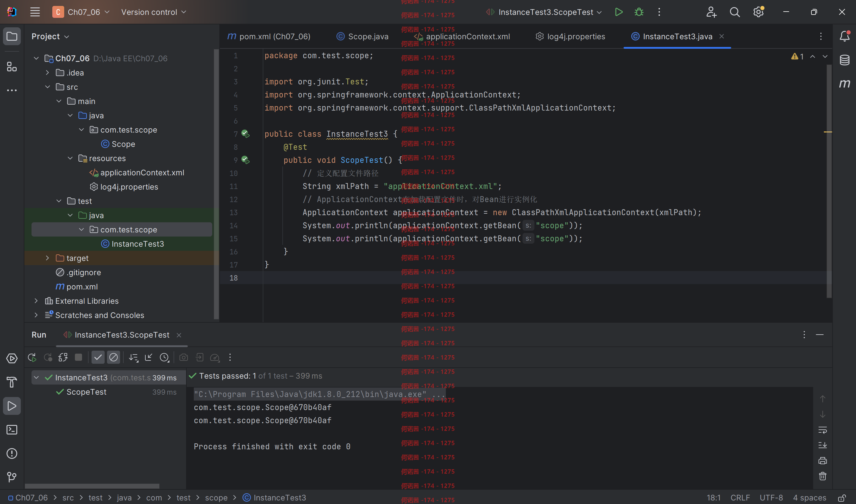
Task: Start debugging with the bug icon
Action: click(639, 12)
